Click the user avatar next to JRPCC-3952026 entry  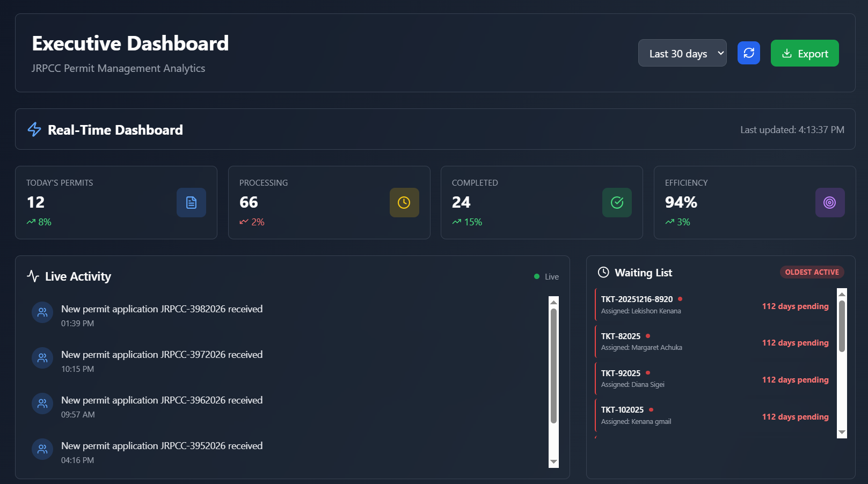pyautogui.click(x=42, y=449)
